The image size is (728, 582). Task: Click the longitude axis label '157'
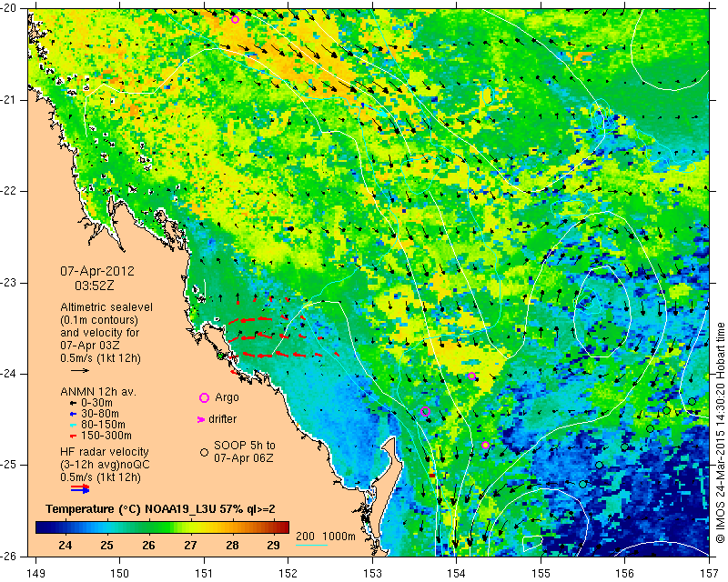[x=710, y=574]
